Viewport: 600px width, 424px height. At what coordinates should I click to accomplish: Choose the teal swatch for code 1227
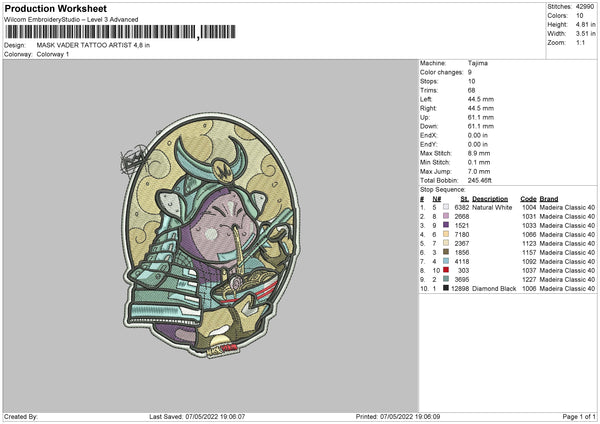tap(446, 279)
